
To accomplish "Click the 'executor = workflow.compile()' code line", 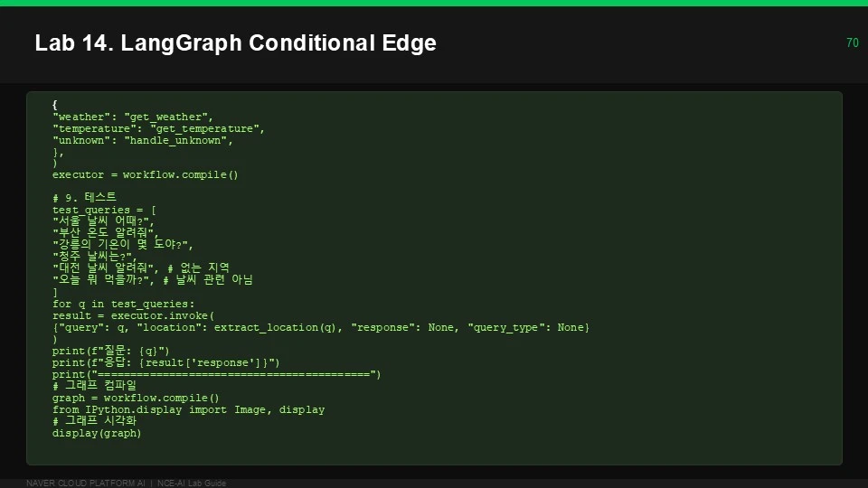I will (145, 174).
